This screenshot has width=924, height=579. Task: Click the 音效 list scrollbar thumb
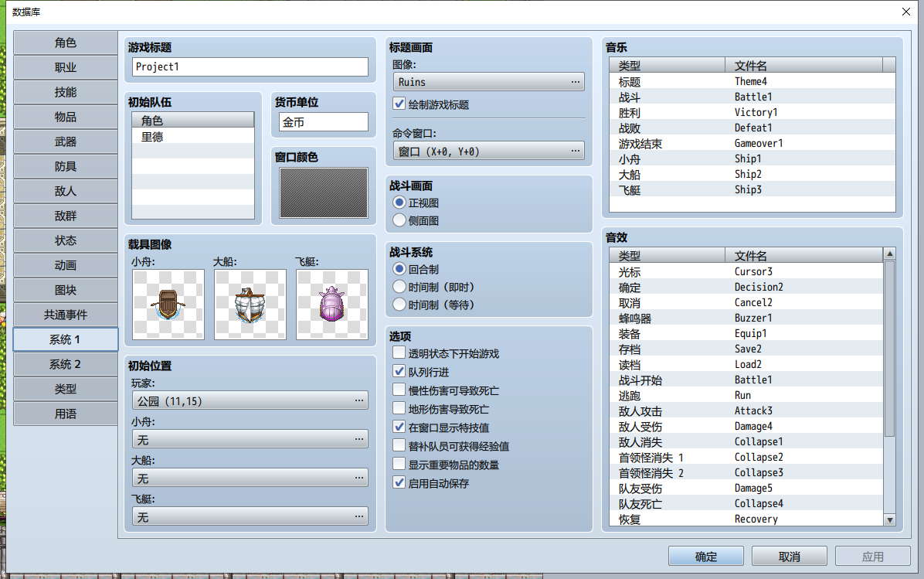pyautogui.click(x=890, y=348)
